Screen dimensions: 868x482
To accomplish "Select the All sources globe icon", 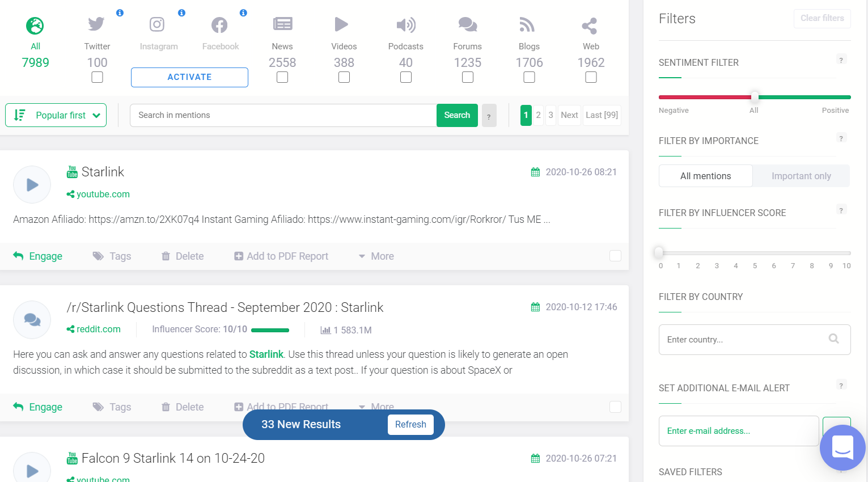I will click(x=35, y=26).
